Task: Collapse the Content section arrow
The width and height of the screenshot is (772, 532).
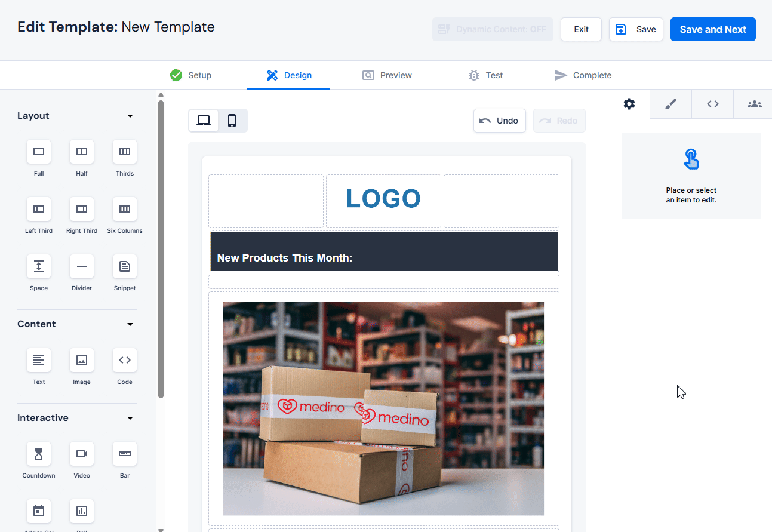Action: click(130, 324)
